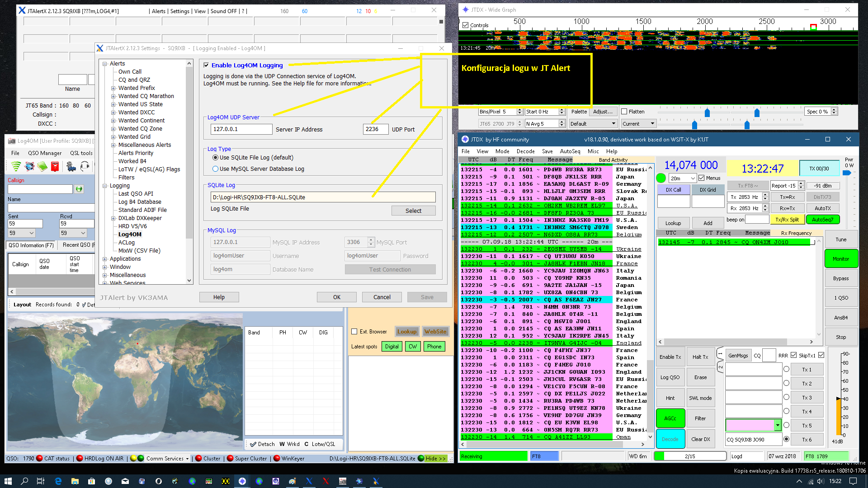The image size is (868, 488).
Task: Open Microsoft Edge from the taskbar
Action: click(x=58, y=481)
